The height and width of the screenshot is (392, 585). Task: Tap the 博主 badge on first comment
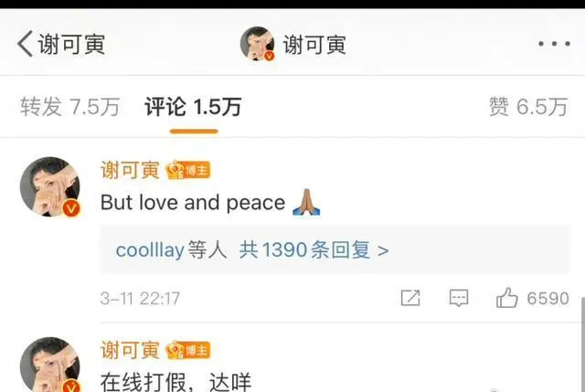click(x=188, y=171)
